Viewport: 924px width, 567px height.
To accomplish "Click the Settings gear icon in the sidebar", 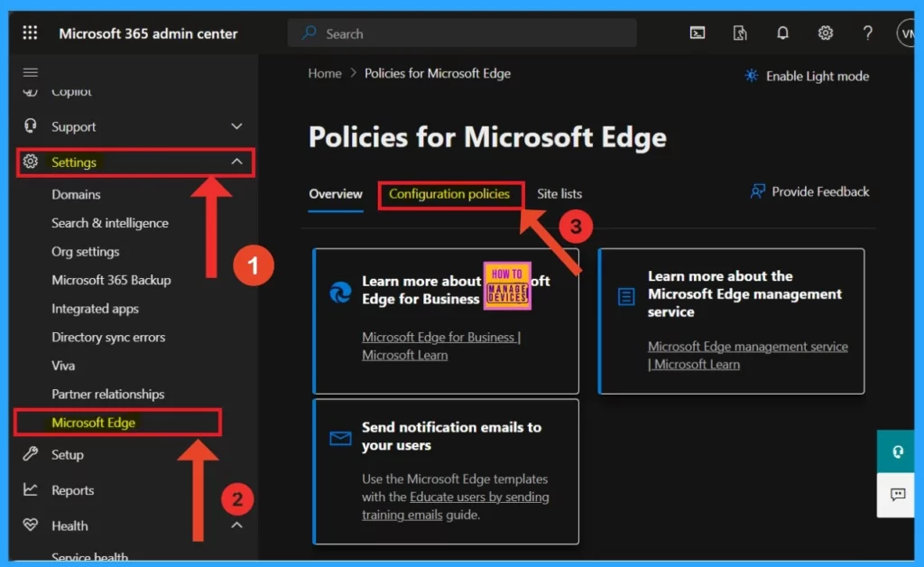I will coord(30,162).
